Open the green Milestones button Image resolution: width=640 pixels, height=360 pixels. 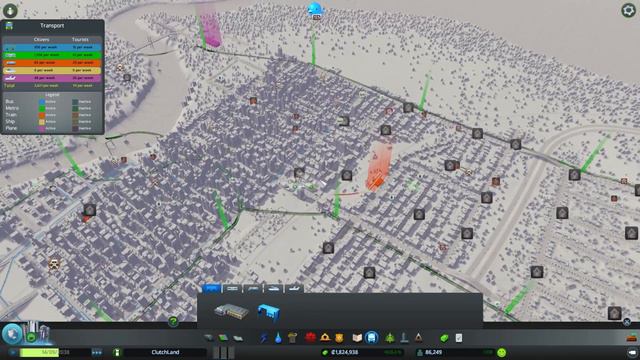click(31, 337)
